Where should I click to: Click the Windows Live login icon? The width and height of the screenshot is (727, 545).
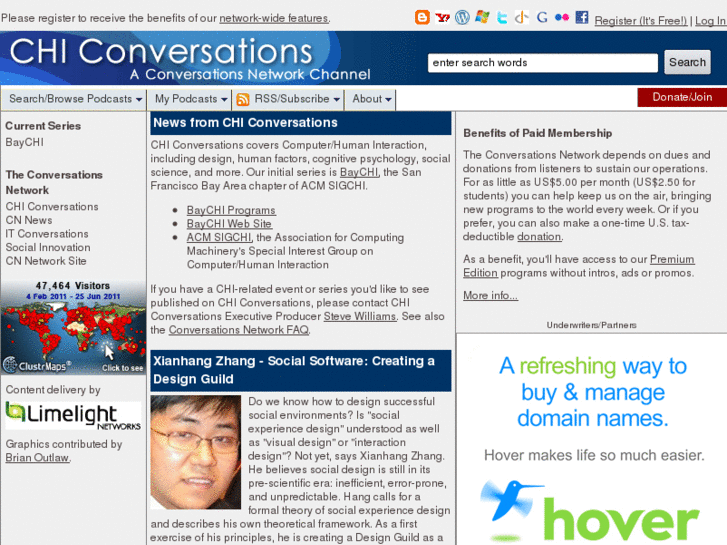point(482,18)
